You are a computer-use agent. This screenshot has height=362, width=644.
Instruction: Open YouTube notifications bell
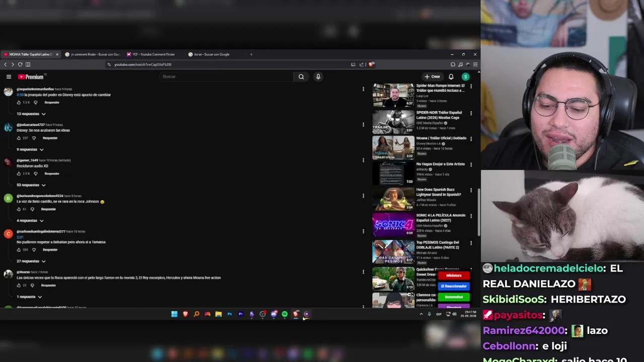point(451,77)
